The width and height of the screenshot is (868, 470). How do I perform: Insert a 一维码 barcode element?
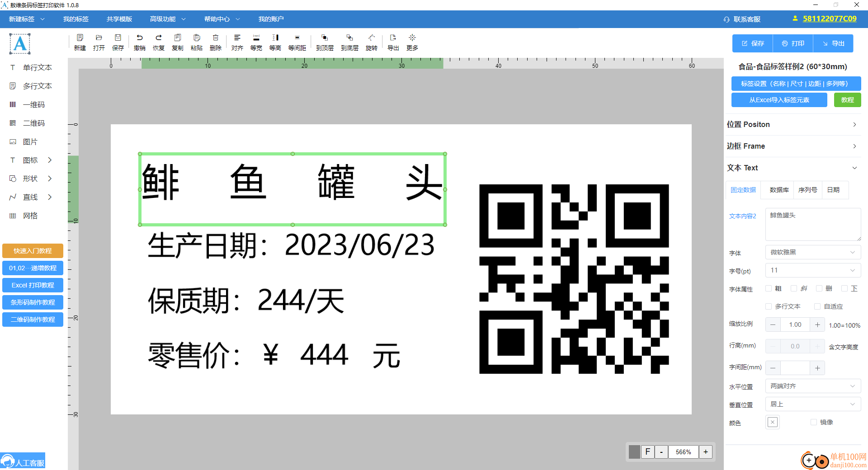tap(28, 104)
